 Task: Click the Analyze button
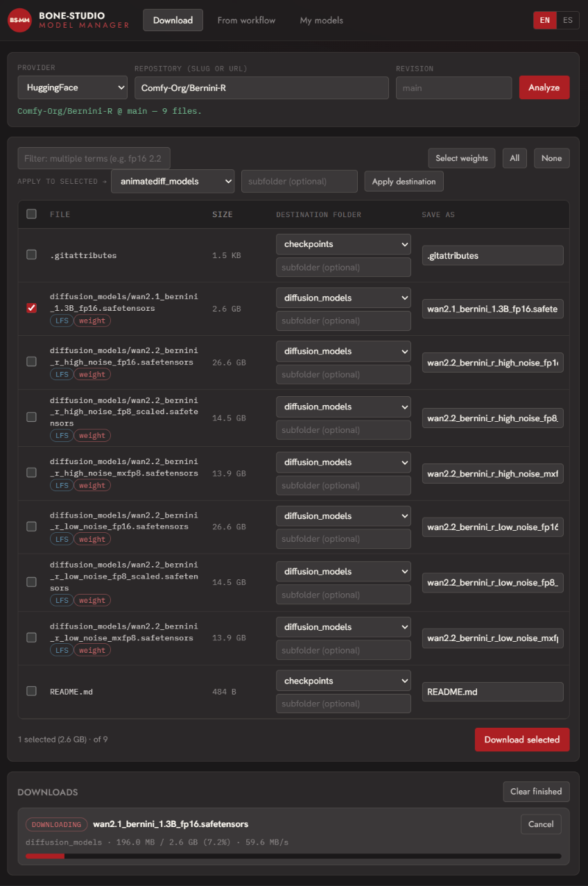coord(544,87)
